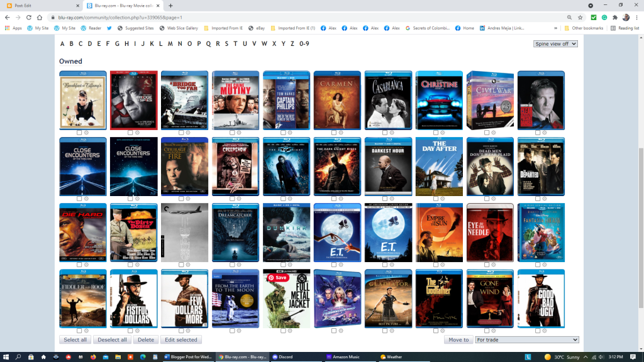Open the Gladiator Blu-ray cover thumbnail
Viewport: 644px width, 362px height.
click(388, 299)
